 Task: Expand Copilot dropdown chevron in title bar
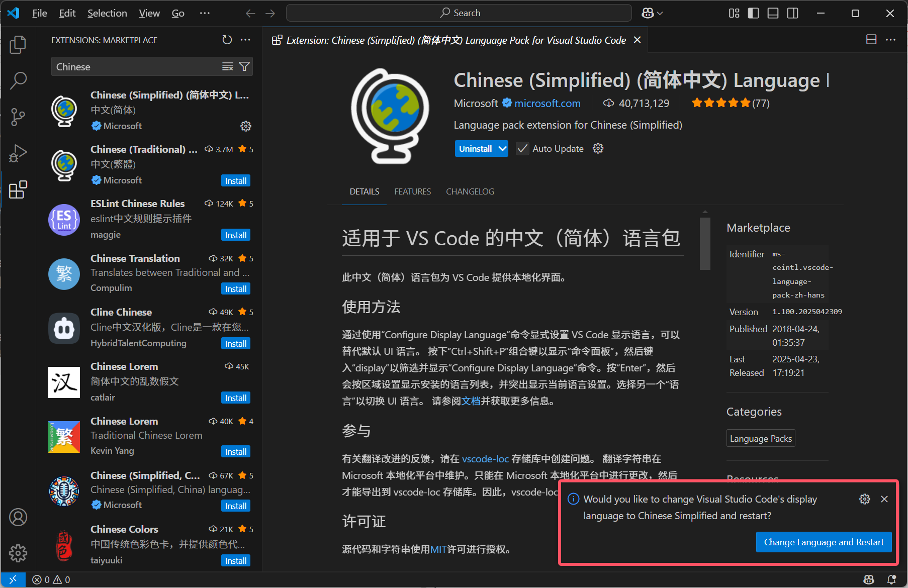pyautogui.click(x=660, y=13)
